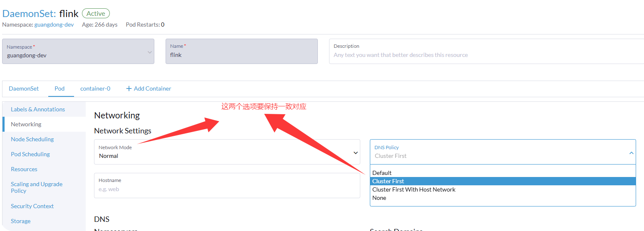Collapse the DNS Policy dropdown chevron
Viewport: 644px width, 231px height.
(x=631, y=153)
